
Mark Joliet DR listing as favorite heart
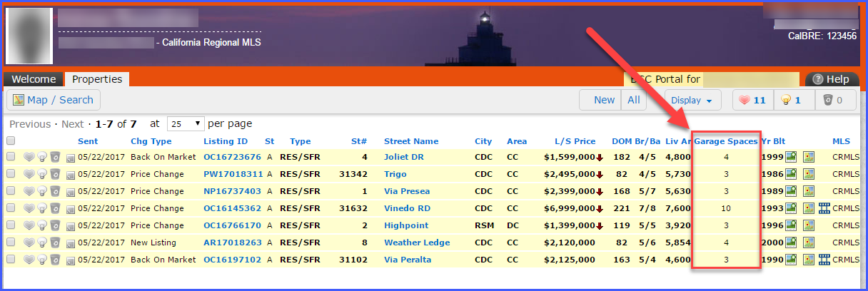pyautogui.click(x=29, y=157)
